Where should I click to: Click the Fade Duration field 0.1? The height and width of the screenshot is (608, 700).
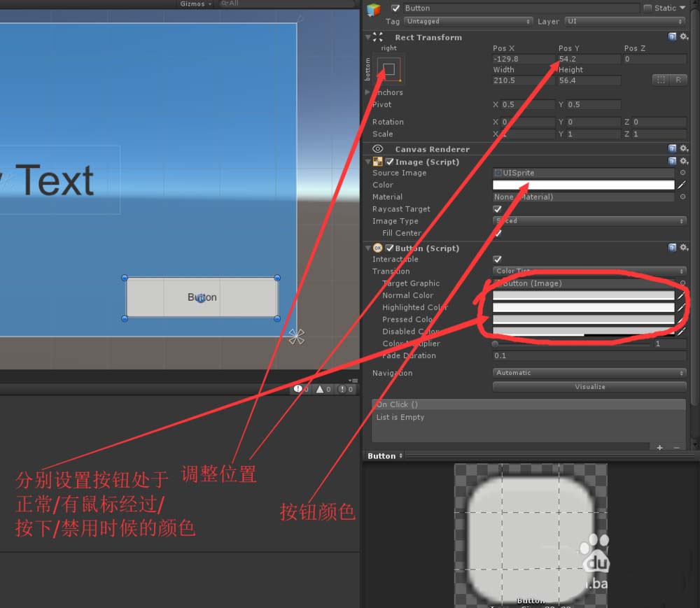pos(589,355)
